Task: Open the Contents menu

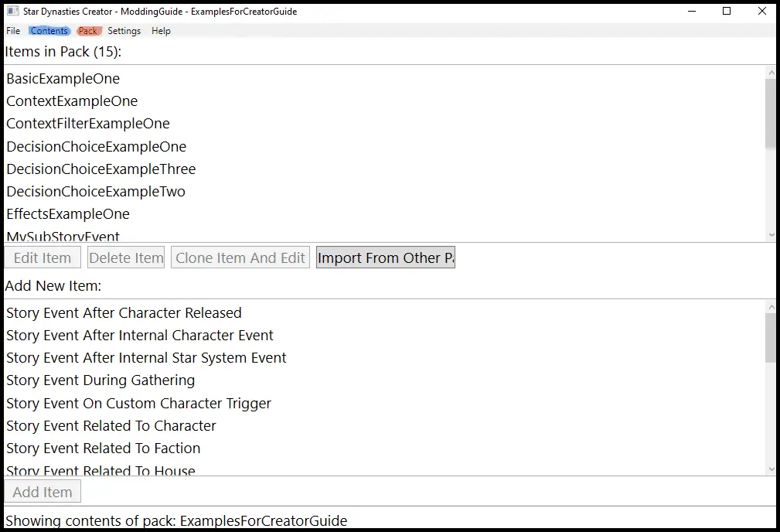Action: 49,31
